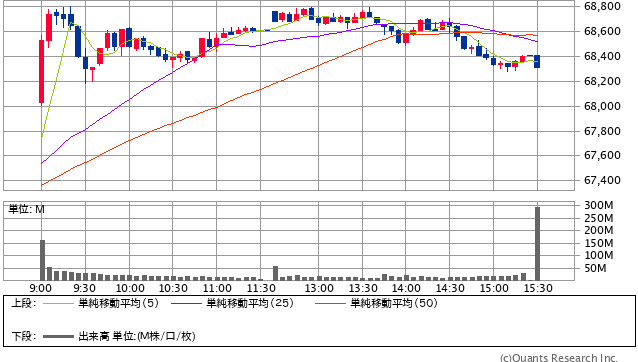
Task: Click the 単純移動平均(50) legend label
Action: point(394,303)
